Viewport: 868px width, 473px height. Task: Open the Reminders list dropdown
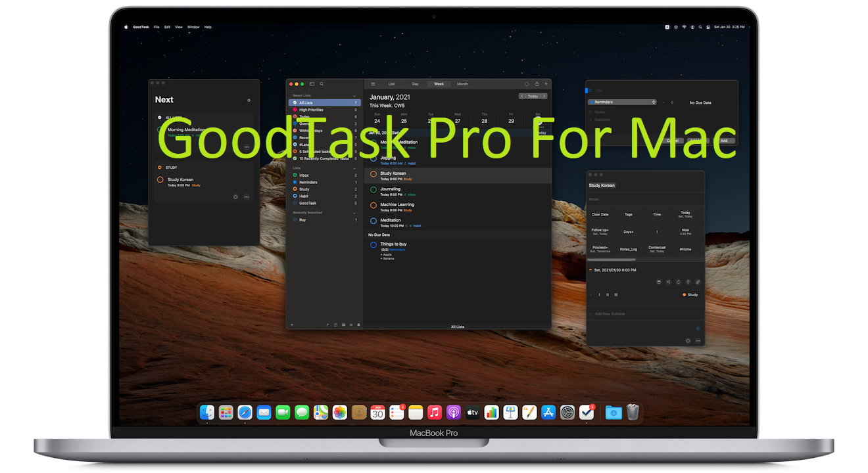tap(621, 102)
